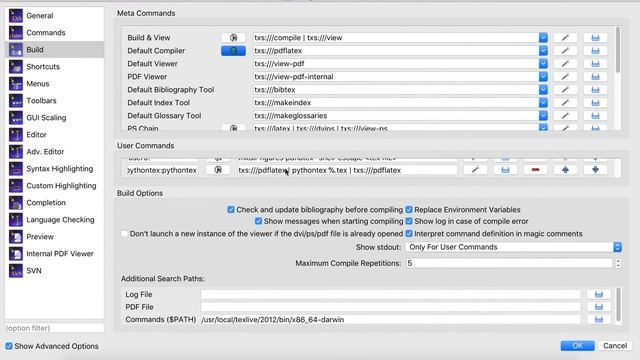Image resolution: width=640 pixels, height=360 pixels.
Task: Click the rerun button beside Build & View
Action: click(233, 38)
